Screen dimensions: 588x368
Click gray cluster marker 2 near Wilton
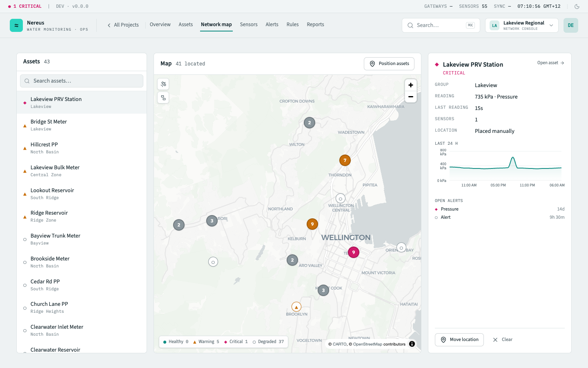coord(310,123)
